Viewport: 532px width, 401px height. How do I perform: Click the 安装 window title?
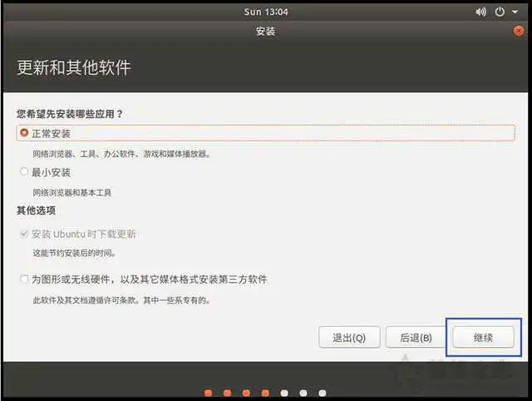tap(266, 32)
